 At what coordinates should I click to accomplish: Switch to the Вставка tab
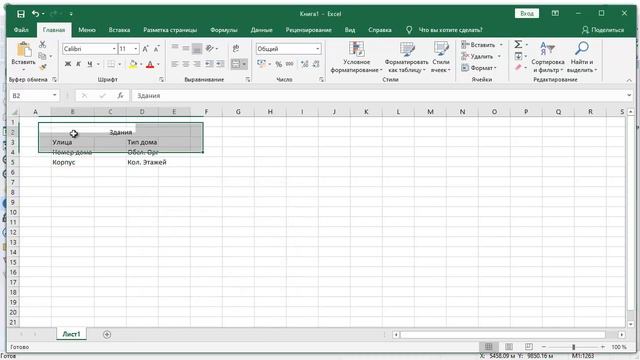[119, 30]
